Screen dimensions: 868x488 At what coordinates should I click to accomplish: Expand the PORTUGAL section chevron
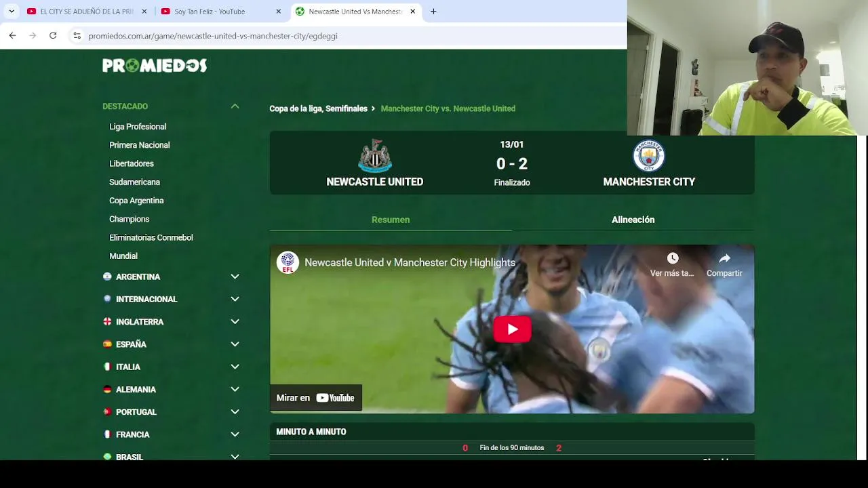tap(235, 412)
